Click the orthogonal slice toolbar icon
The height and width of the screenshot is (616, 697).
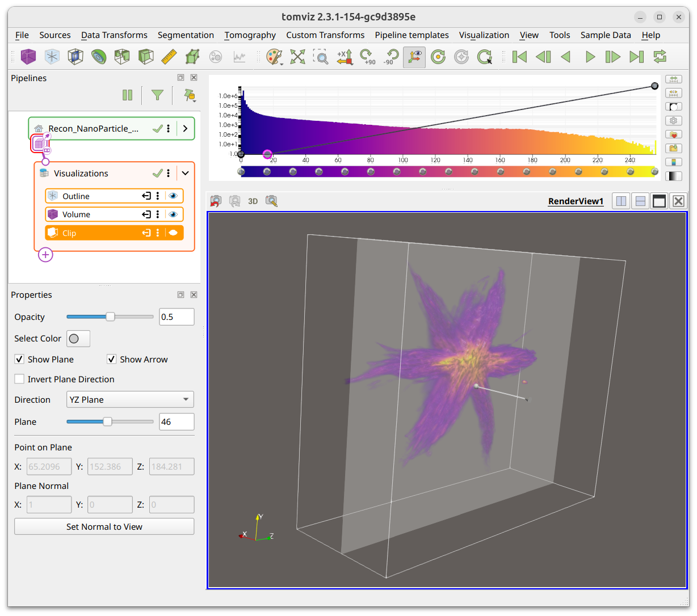pyautogui.click(x=75, y=56)
